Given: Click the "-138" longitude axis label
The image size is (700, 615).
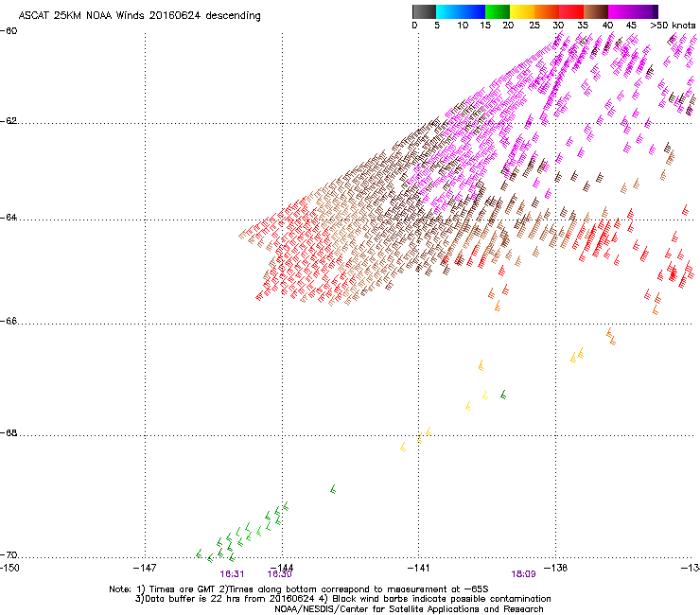Looking at the screenshot, I should point(556,568).
